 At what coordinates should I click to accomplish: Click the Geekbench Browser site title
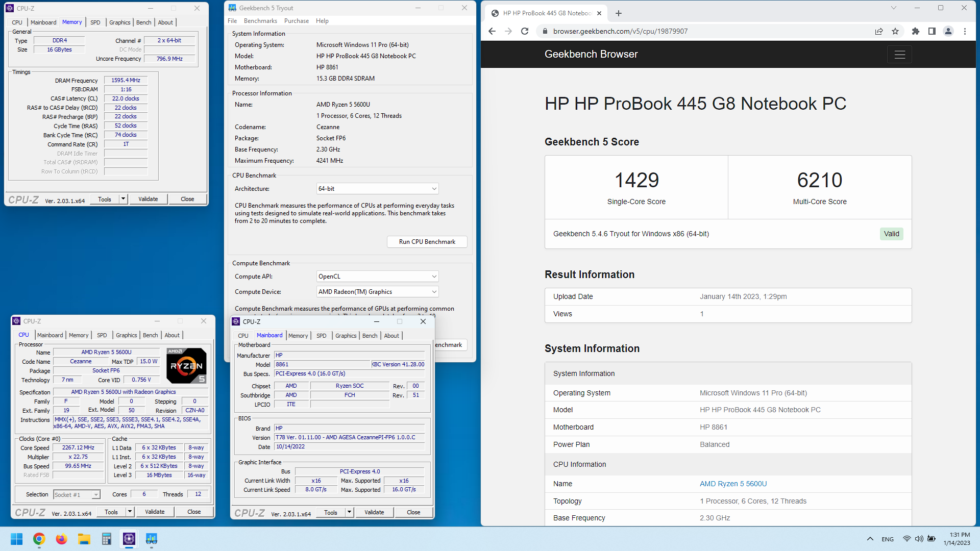point(591,54)
